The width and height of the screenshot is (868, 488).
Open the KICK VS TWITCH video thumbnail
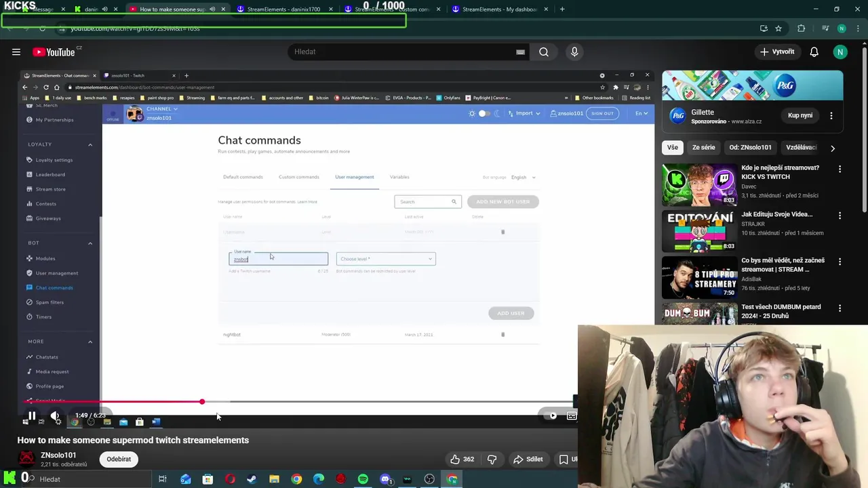point(699,184)
